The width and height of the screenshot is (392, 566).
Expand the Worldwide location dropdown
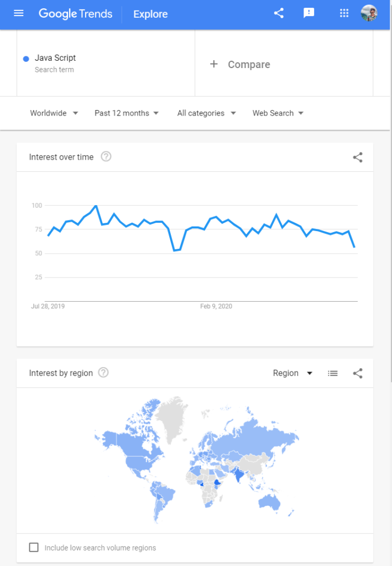click(x=54, y=113)
